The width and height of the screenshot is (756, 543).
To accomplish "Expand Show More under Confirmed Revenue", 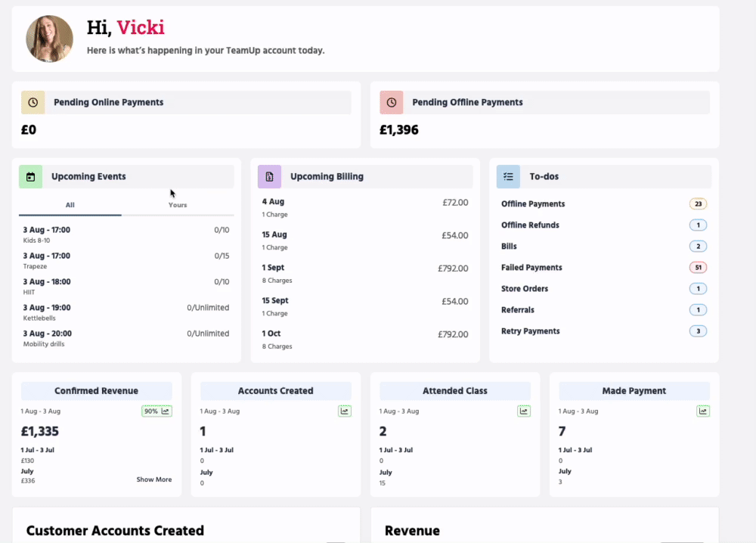I will [154, 479].
